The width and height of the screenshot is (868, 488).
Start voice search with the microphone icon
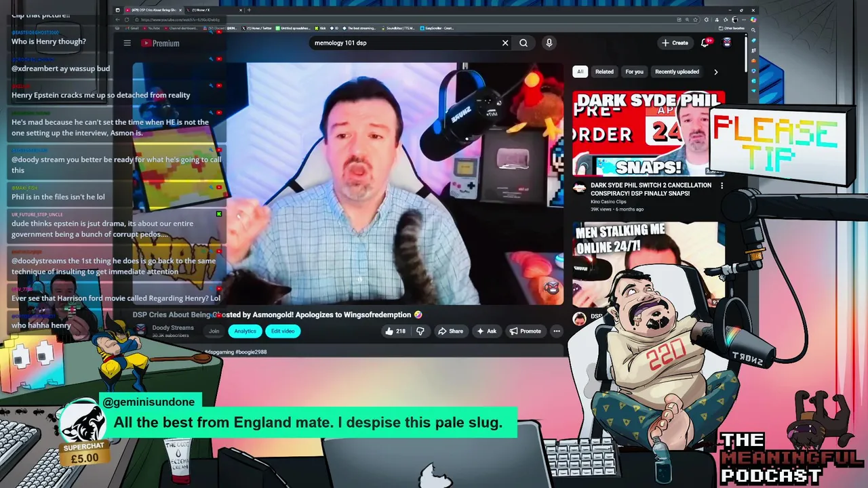pos(549,43)
